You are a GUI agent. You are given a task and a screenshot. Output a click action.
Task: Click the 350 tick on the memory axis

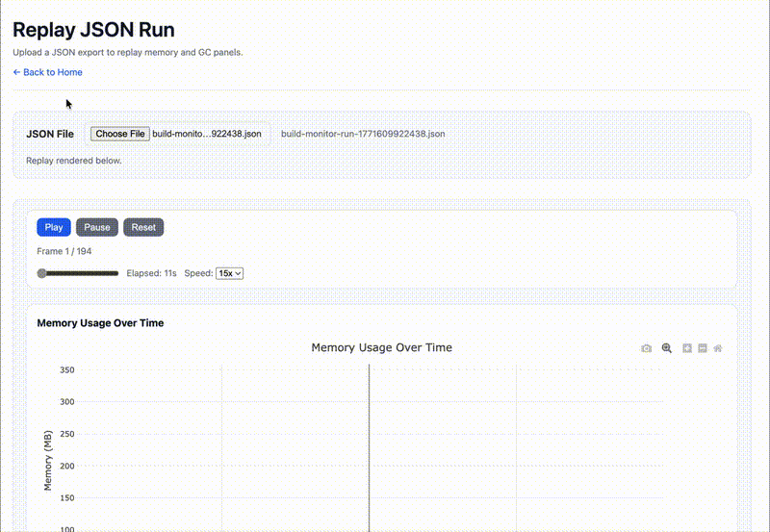pyautogui.click(x=67, y=370)
